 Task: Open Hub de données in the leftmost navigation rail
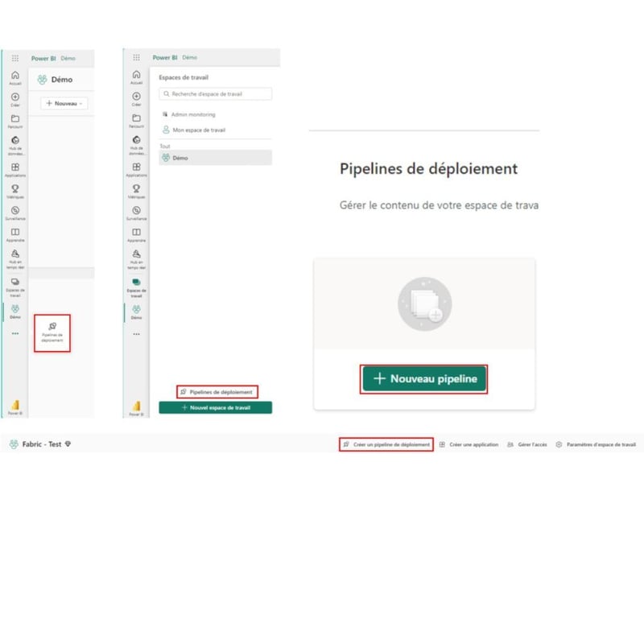point(14,143)
